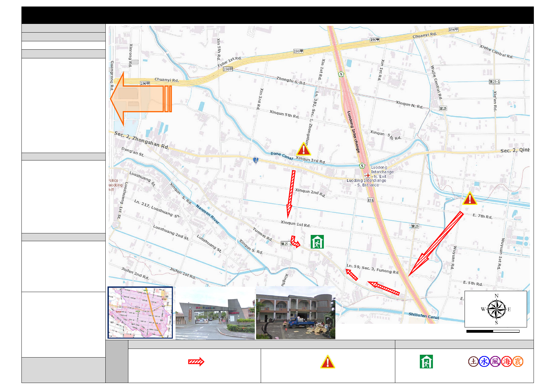
Task: Click the Dong'an St. label
Action: coord(133,152)
